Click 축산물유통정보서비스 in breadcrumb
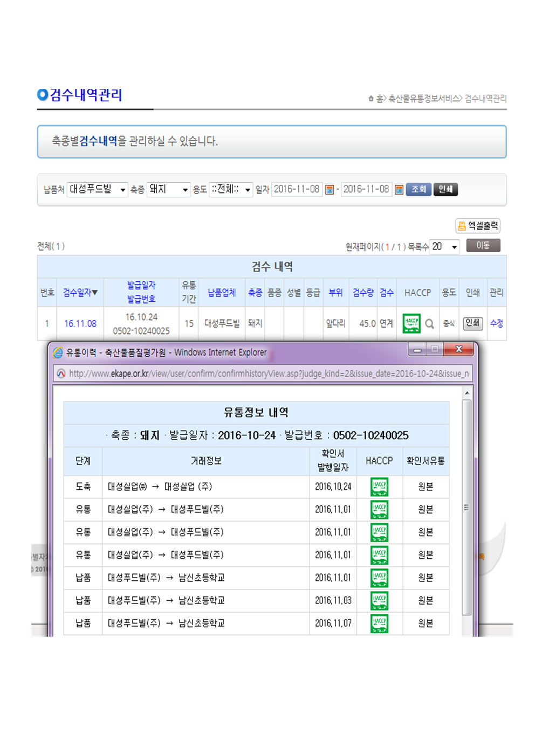The height and width of the screenshot is (756, 535). pyautogui.click(x=423, y=99)
